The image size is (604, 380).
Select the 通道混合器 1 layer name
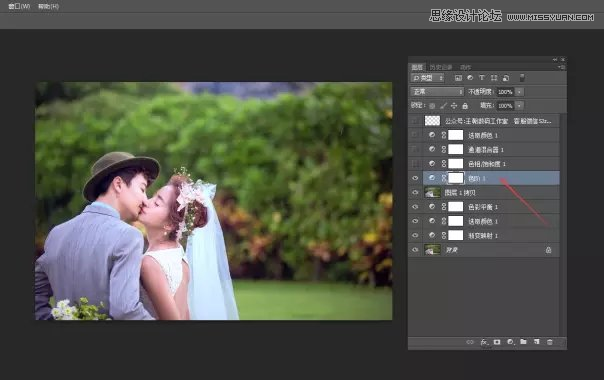coord(486,150)
